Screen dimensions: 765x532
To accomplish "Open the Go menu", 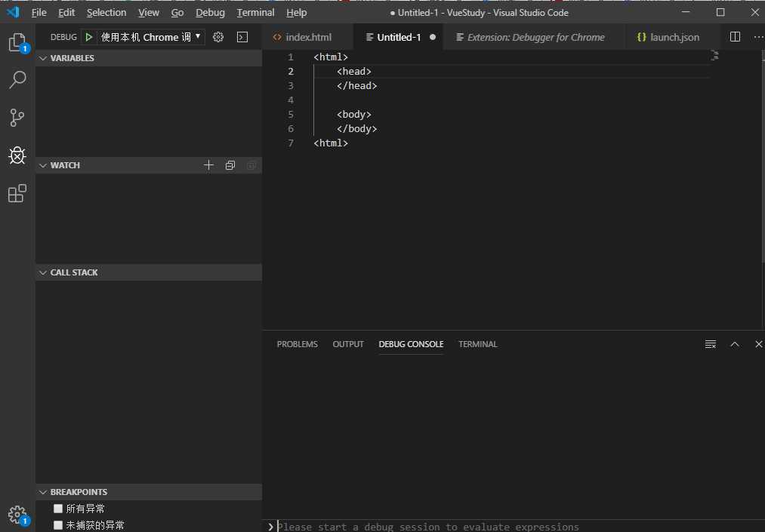I will click(x=177, y=13).
